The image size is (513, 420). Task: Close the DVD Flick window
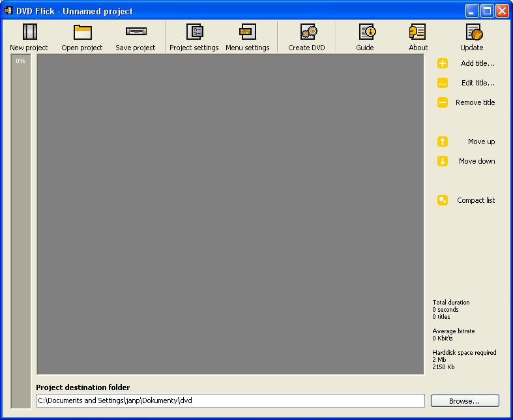[502, 11]
